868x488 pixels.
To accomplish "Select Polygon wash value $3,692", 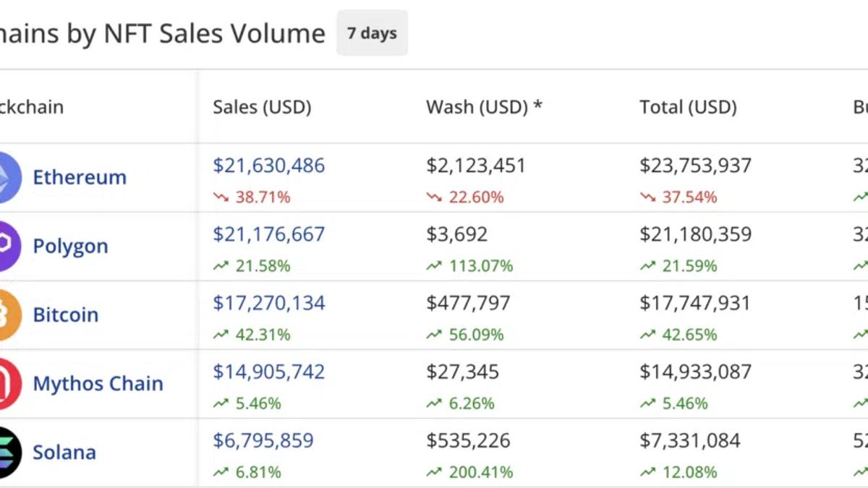I will pyautogui.click(x=456, y=234).
